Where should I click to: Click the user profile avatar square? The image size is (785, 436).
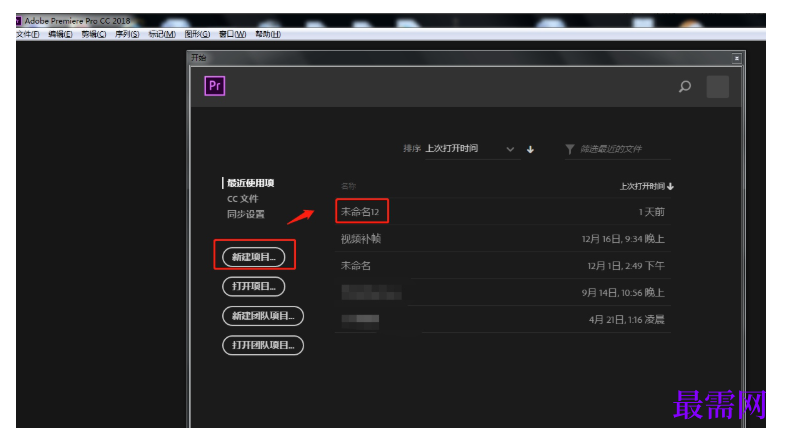[x=717, y=87]
